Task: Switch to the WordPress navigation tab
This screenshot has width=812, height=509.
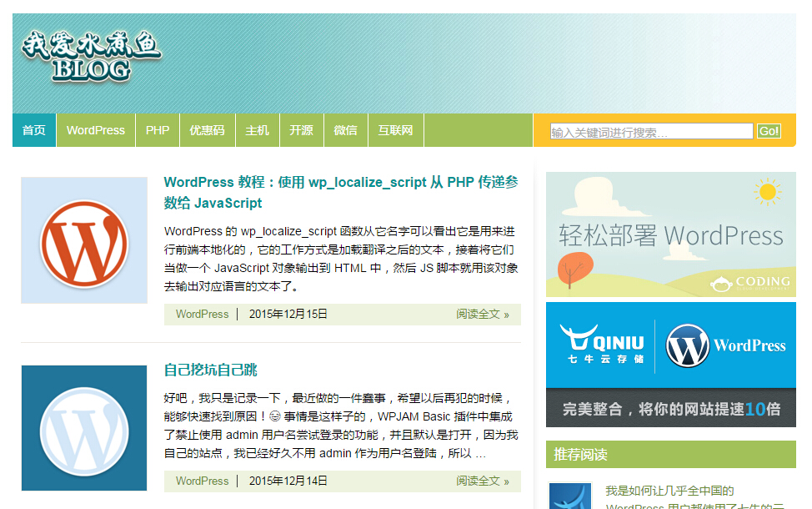Action: coord(95,130)
